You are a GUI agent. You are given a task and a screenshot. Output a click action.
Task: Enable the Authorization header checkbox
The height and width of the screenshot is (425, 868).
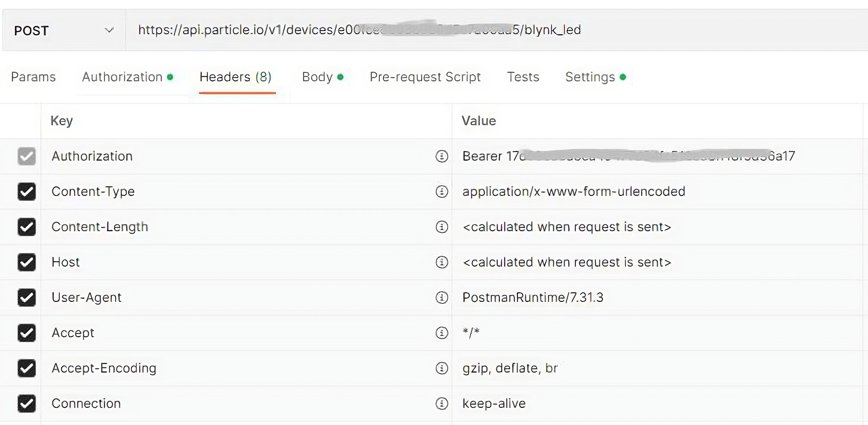click(27, 156)
